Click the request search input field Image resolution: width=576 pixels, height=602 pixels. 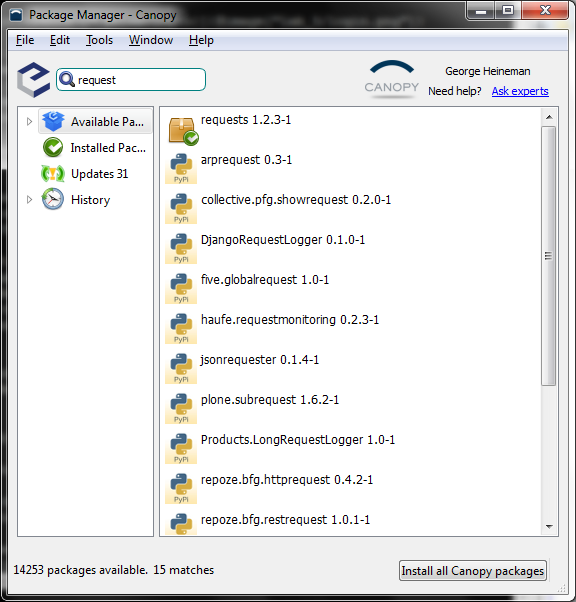coord(131,79)
